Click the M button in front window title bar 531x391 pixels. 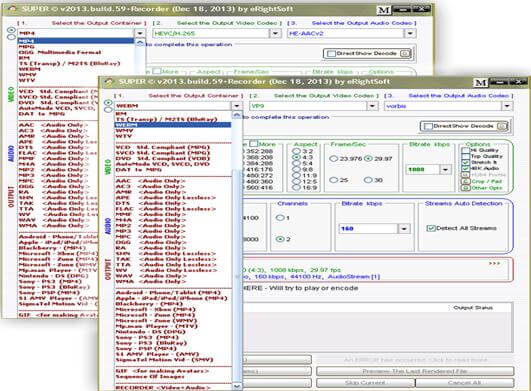480,83
